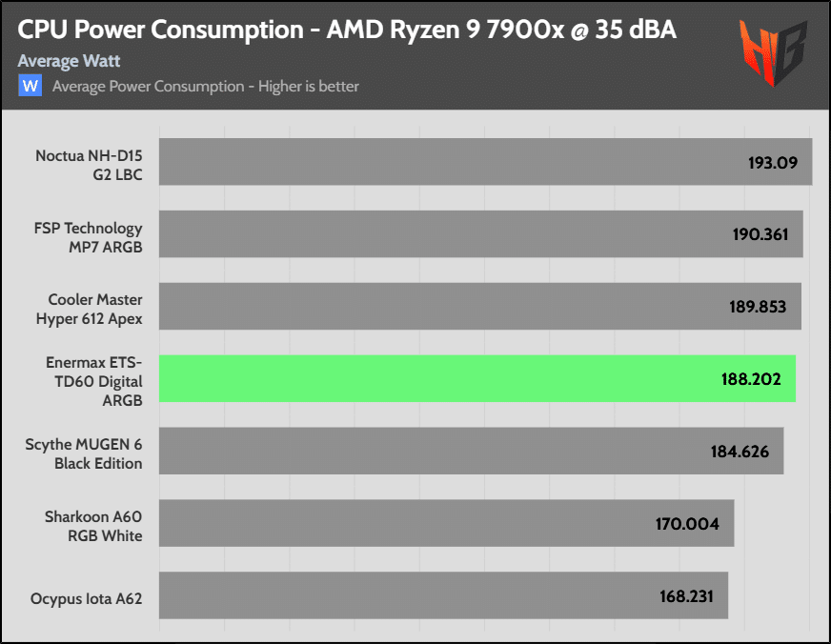This screenshot has width=831, height=644.
Task: Click the Average Watt subtitle
Action: tap(69, 61)
